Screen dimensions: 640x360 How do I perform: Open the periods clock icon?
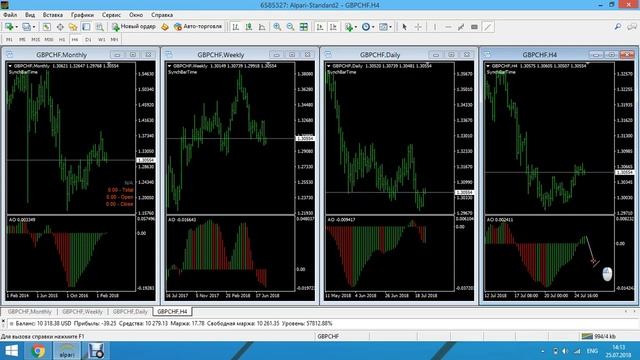[x=366, y=27]
